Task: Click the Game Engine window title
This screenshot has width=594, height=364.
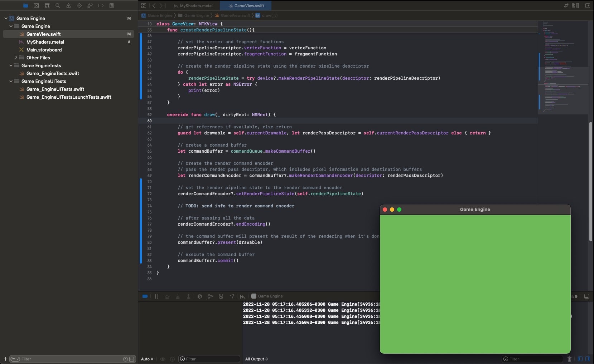Action: coord(475,210)
